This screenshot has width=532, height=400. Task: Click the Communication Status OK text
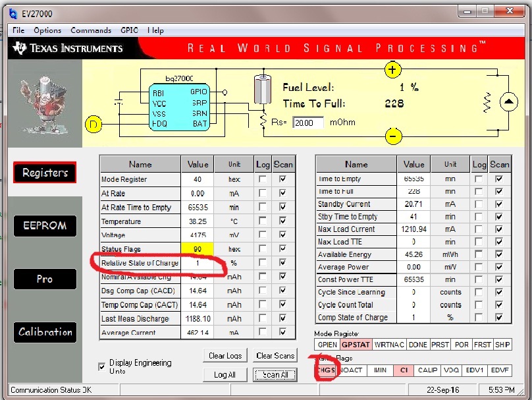pos(51,390)
